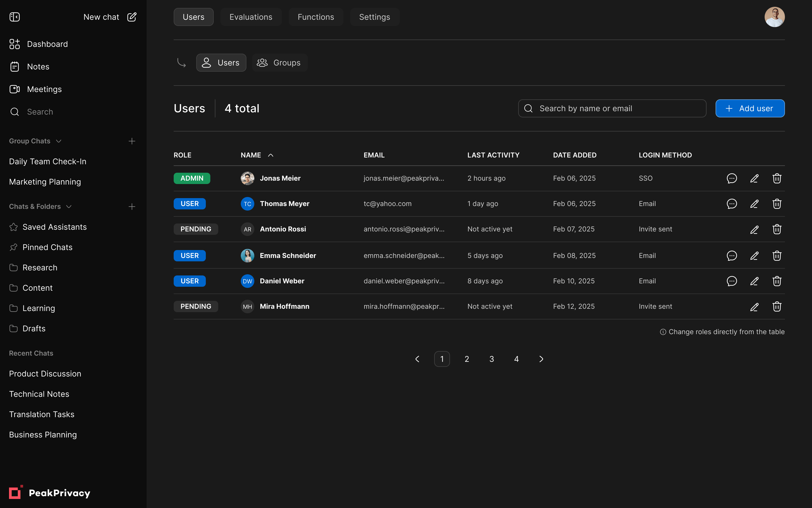Screen dimensions: 812x508
Task: Edit user Mira Hoffmann
Action: click(754, 307)
